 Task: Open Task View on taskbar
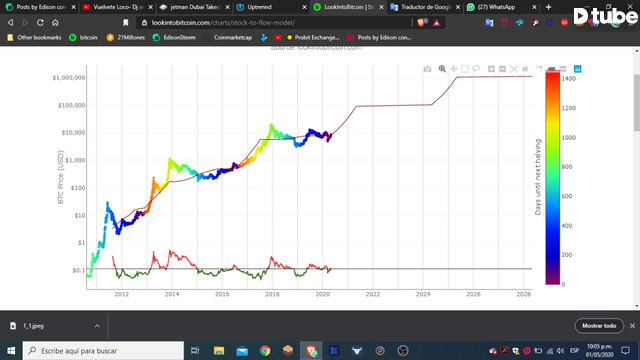195,351
